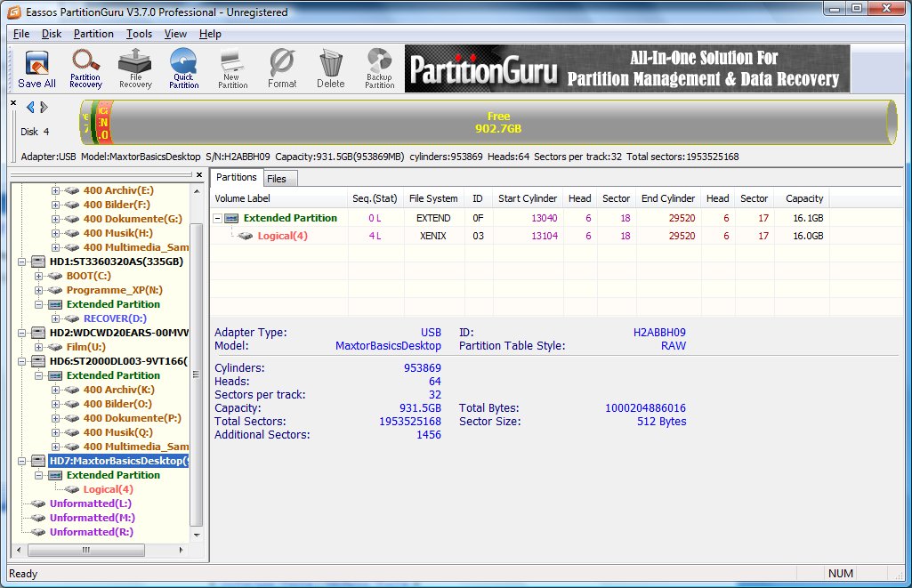Collapse the HD1:ST3360320AS disk node
The image size is (912, 588).
(21, 262)
